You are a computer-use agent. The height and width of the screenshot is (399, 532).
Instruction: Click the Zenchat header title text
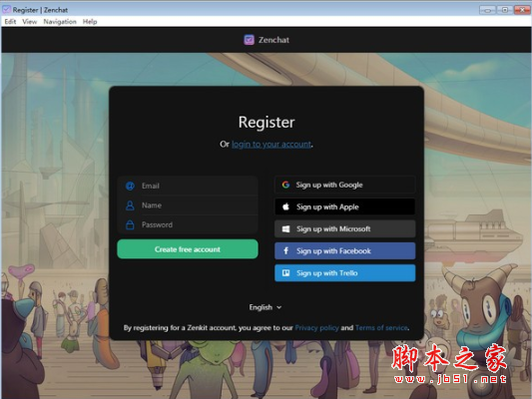[273, 40]
